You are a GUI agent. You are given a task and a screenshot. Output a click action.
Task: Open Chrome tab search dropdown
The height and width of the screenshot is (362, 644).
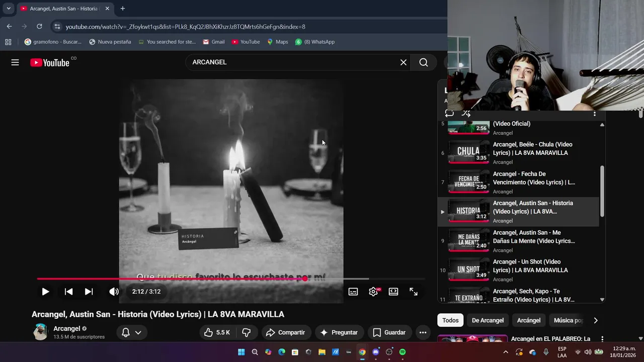click(x=9, y=9)
